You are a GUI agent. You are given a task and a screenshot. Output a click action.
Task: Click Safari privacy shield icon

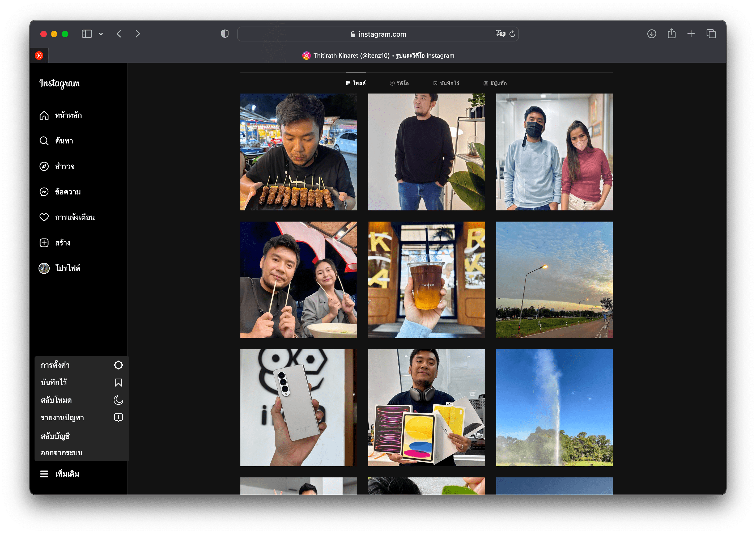[225, 34]
